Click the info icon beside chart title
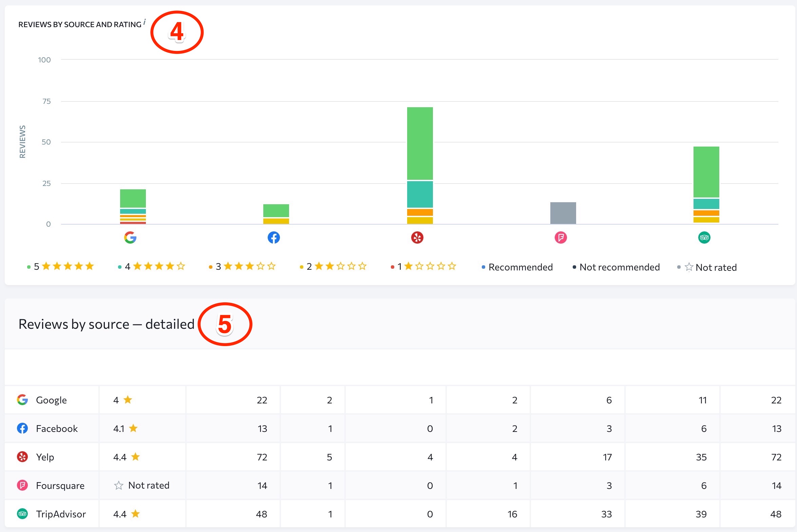This screenshot has height=532, width=797. pos(145,22)
